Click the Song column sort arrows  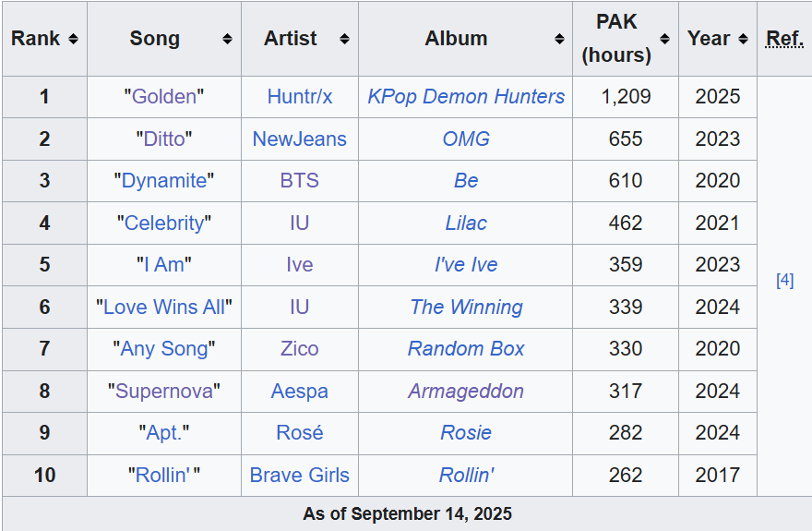tap(227, 39)
